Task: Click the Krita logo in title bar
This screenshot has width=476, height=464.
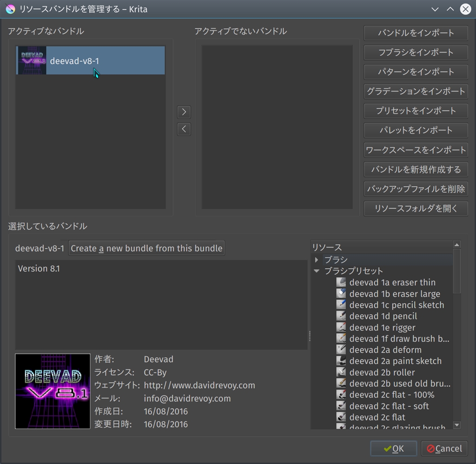Action: [x=10, y=9]
